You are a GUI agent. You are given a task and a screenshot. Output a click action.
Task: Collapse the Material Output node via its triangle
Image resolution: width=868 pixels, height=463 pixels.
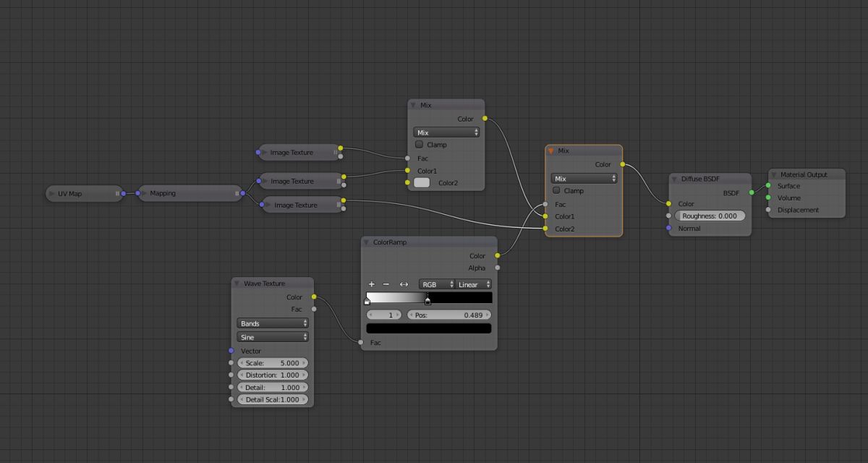coord(774,174)
